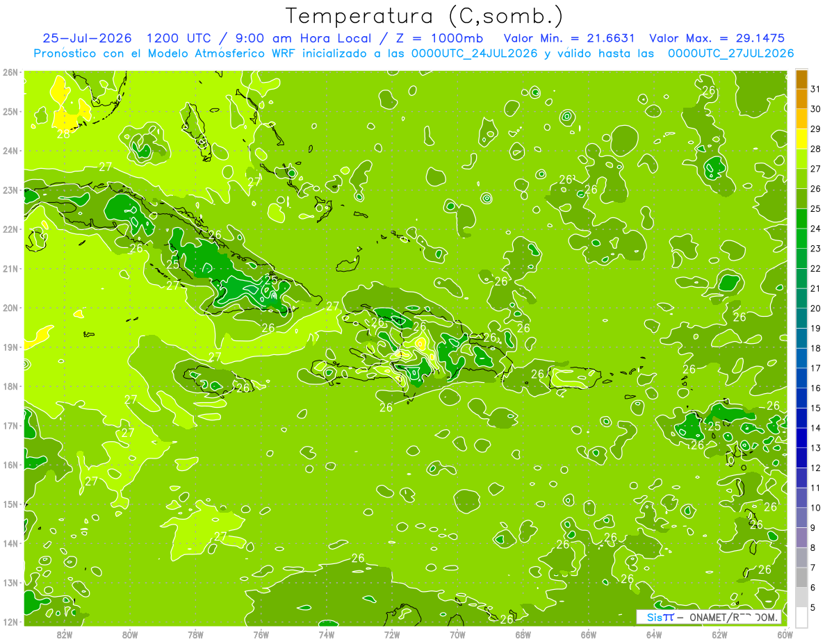
Task: Click the valid-until stamp "0000UTC_27JUL2026"
Action: pyautogui.click(x=730, y=53)
